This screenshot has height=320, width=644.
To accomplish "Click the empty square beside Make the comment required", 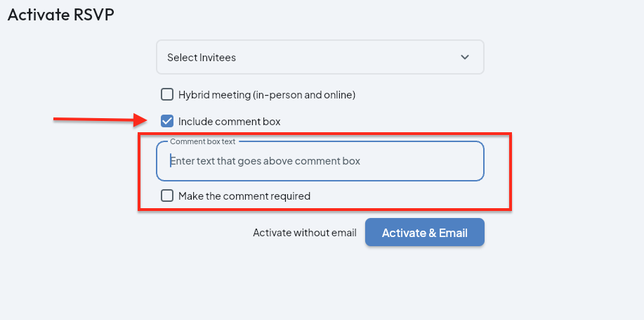I will tap(167, 196).
